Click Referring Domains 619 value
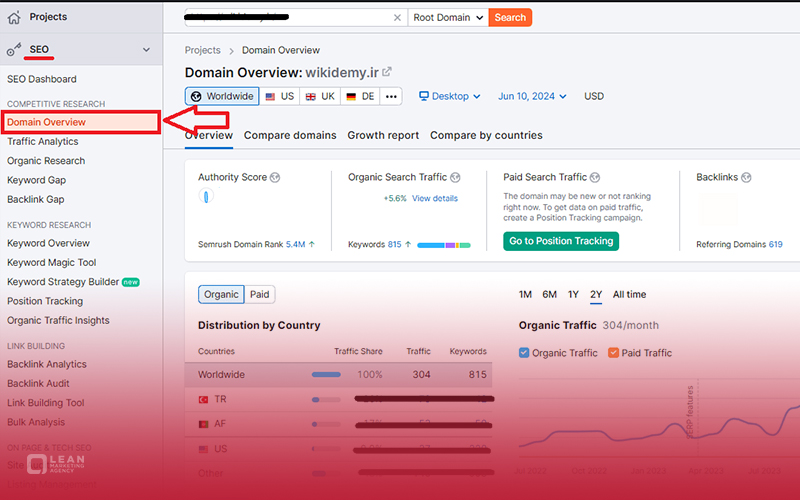The image size is (800, 500). tap(776, 244)
